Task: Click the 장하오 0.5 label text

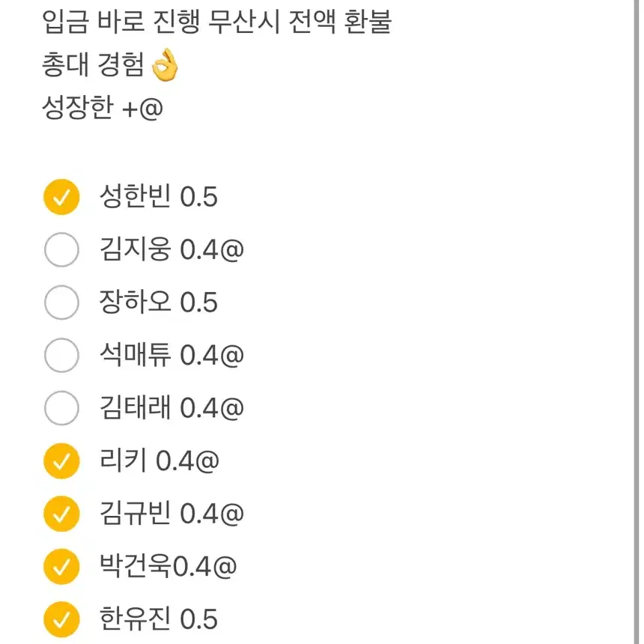Action: (x=158, y=302)
